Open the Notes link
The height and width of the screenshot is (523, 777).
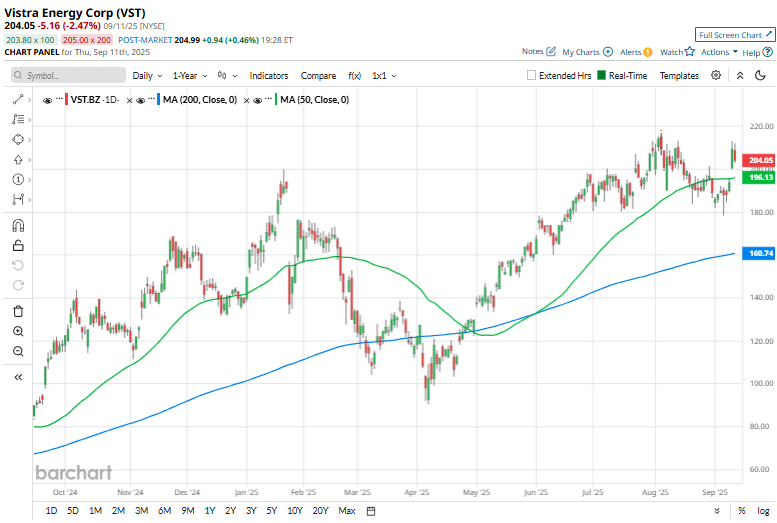(x=532, y=52)
